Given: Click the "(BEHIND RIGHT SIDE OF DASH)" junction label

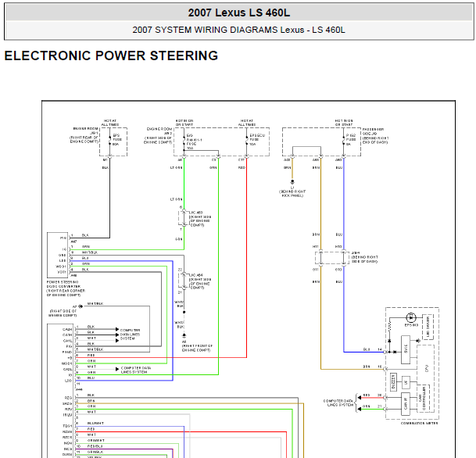Looking at the screenshot, I should coord(364,259).
